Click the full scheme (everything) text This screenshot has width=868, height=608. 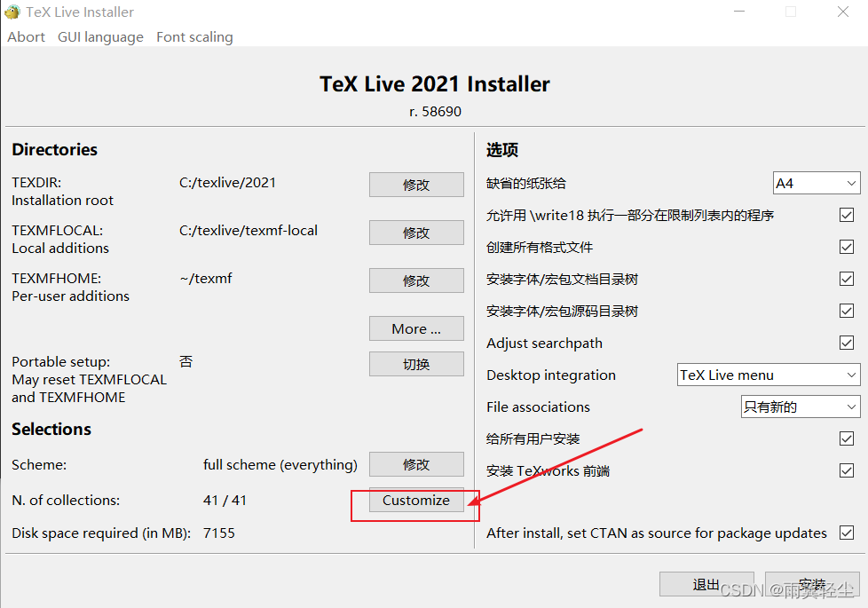coord(280,464)
